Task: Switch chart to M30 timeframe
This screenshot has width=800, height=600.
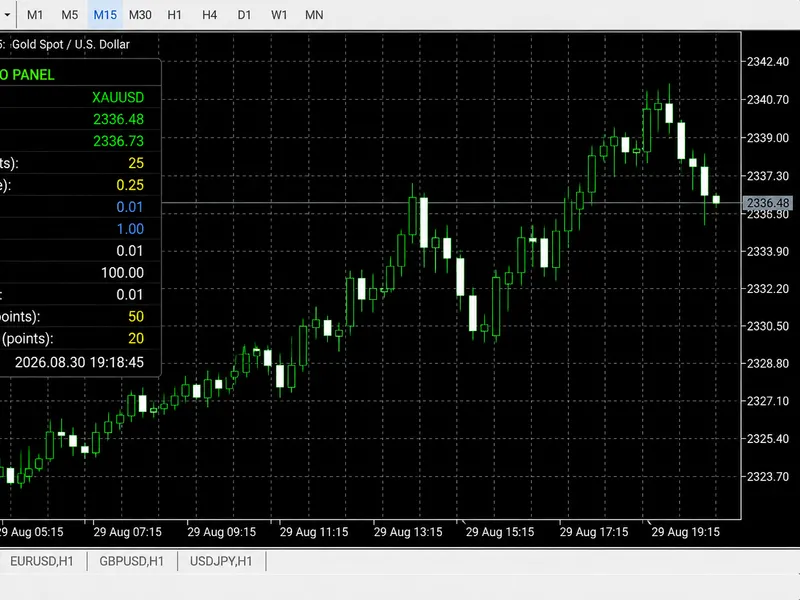Action: point(140,15)
